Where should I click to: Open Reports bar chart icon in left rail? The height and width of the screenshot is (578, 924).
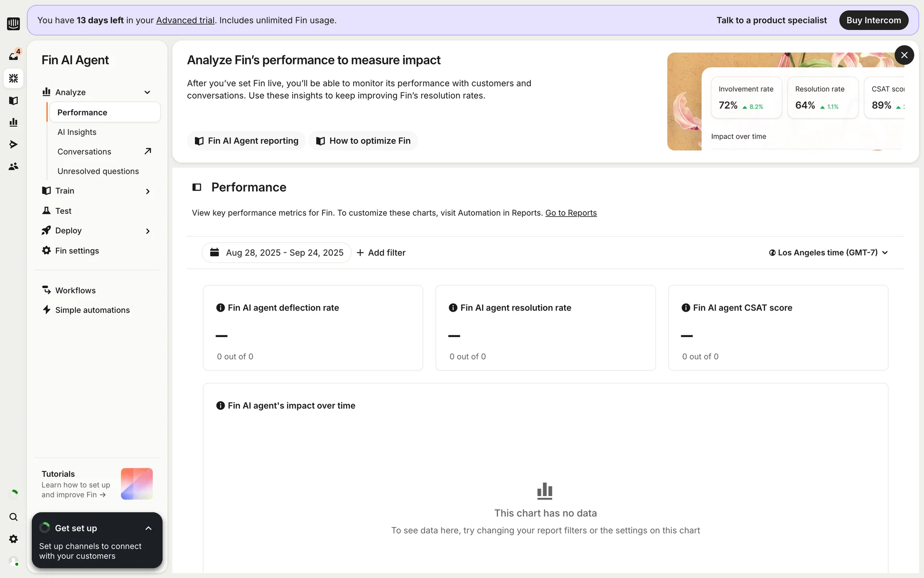13,122
